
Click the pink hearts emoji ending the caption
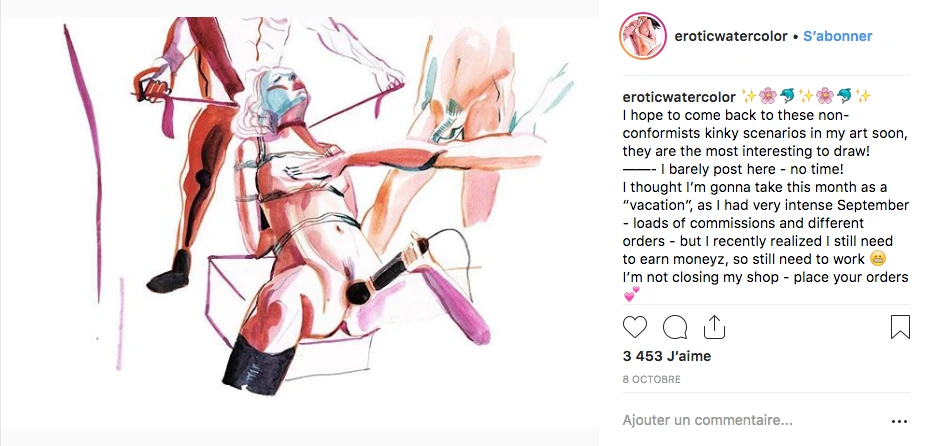pos(632,294)
